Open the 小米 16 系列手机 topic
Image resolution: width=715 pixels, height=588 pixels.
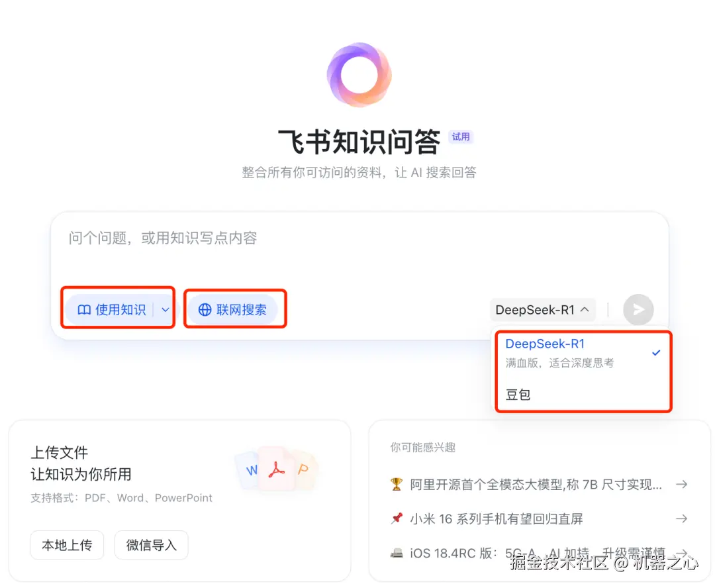[539, 518]
